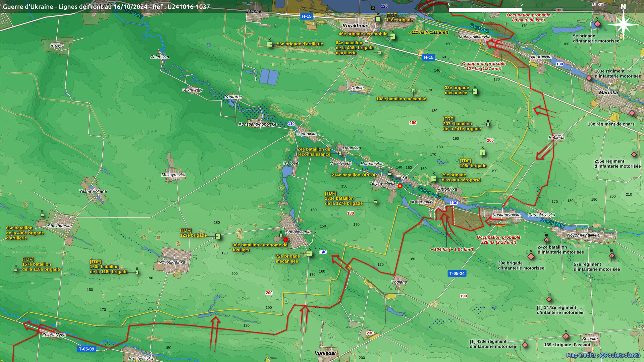Click the 55e brigade d'artillerie unit symbol

[x=270, y=44]
